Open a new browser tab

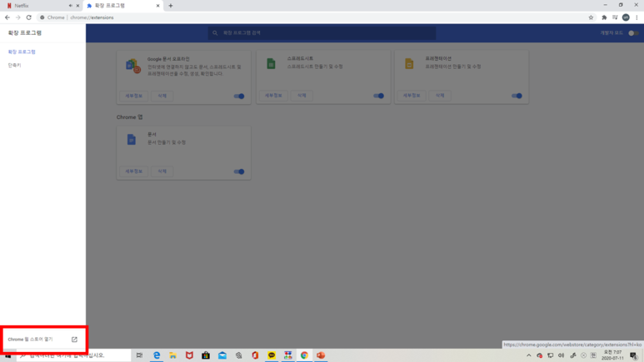click(x=171, y=6)
